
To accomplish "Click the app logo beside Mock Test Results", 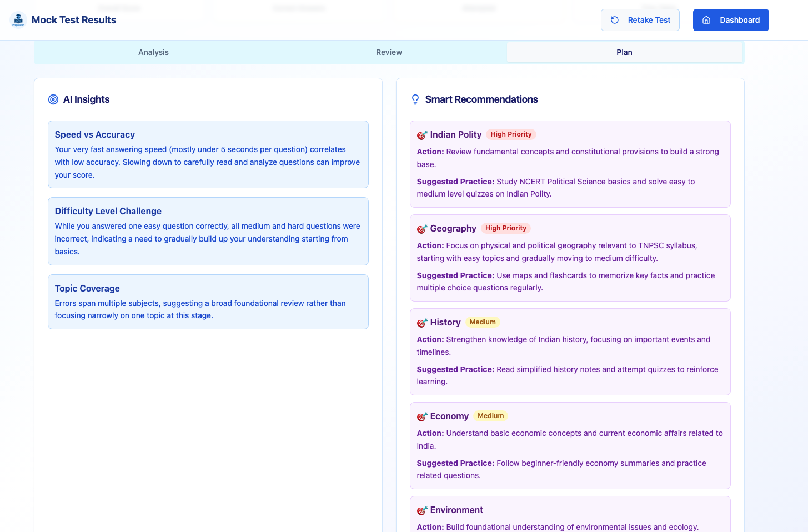I will click(18, 20).
